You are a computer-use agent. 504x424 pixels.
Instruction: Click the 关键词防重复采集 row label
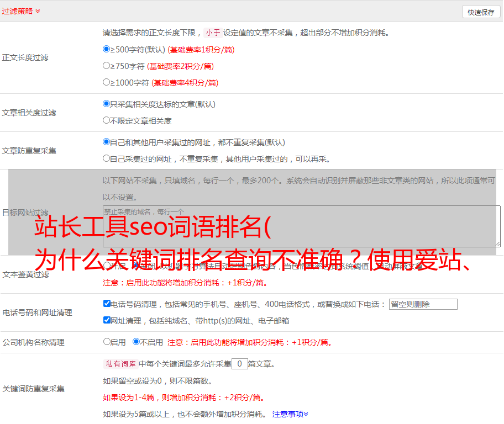pyautogui.click(x=33, y=389)
